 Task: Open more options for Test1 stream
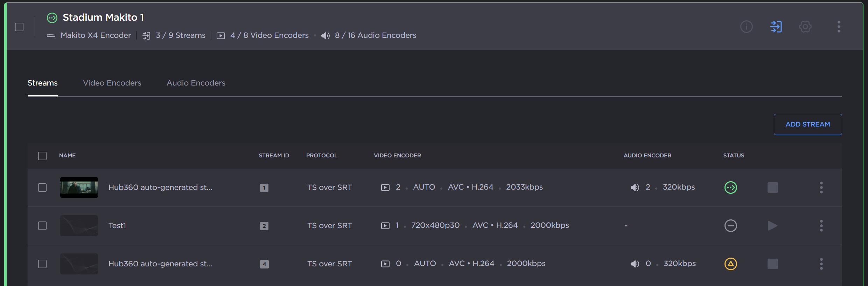pyautogui.click(x=821, y=226)
